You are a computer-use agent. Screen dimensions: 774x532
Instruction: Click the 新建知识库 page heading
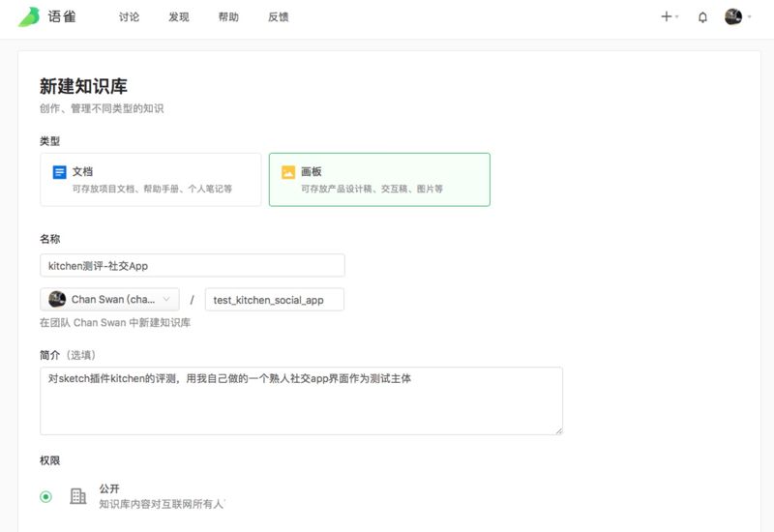tap(83, 86)
